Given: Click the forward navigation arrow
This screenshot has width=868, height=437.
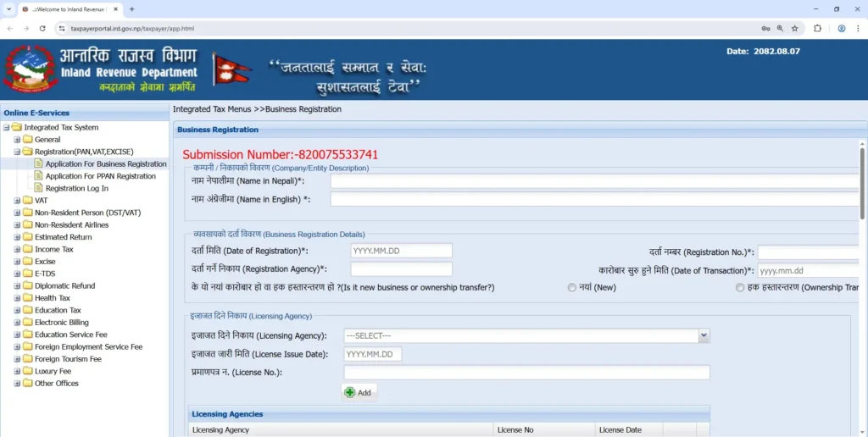Looking at the screenshot, I should (x=26, y=28).
